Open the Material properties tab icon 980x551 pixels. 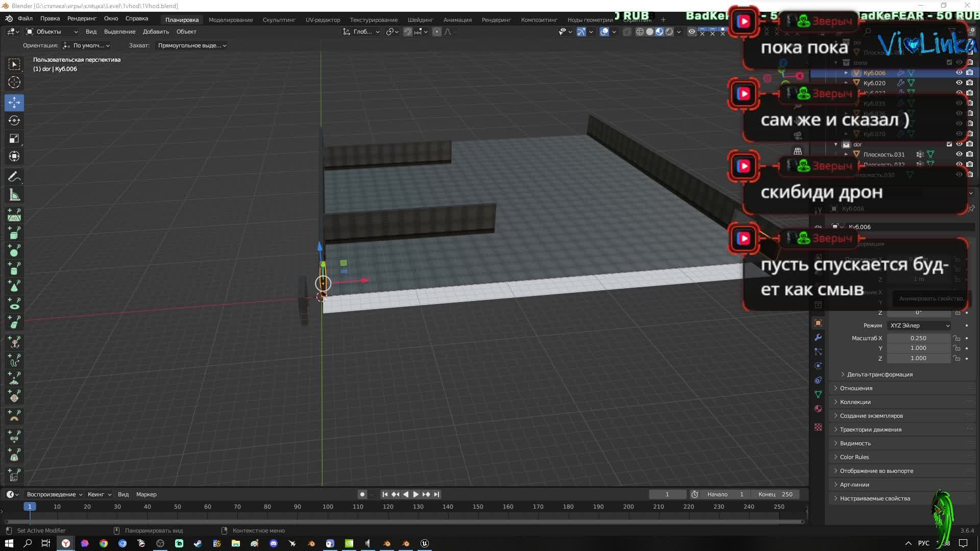818,409
